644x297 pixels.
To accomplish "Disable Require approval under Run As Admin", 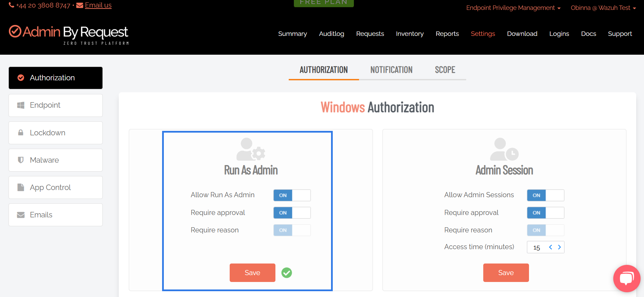I will click(292, 213).
